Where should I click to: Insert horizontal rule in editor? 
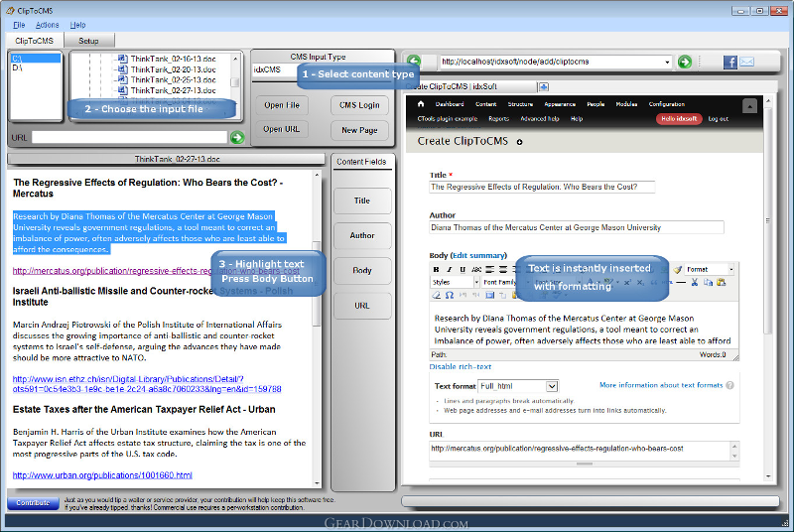pos(681,282)
